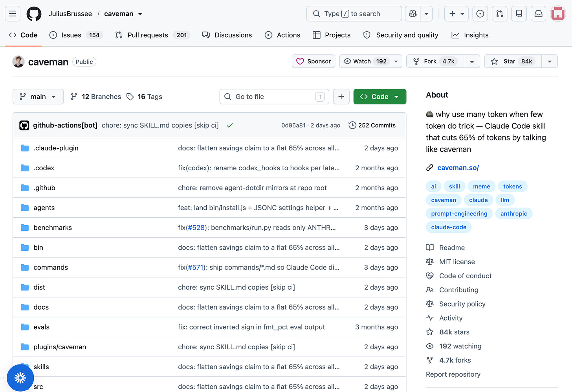Screen dimensions: 572x392
Task: Open the Watch notifications dropdown
Action: click(x=370, y=61)
